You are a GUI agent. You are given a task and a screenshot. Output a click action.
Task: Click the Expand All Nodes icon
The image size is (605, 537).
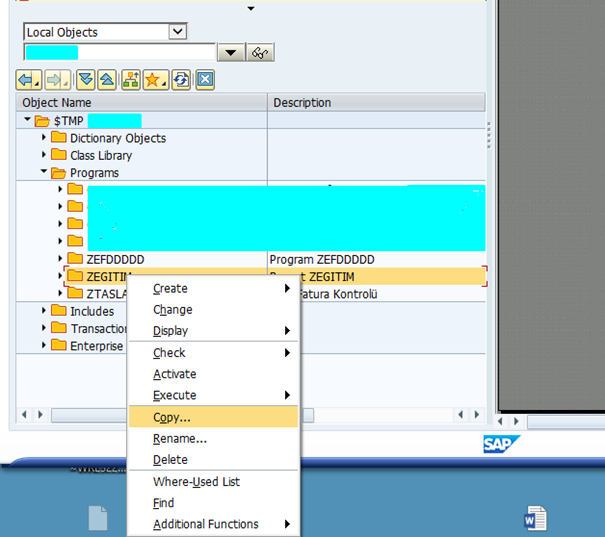84,79
